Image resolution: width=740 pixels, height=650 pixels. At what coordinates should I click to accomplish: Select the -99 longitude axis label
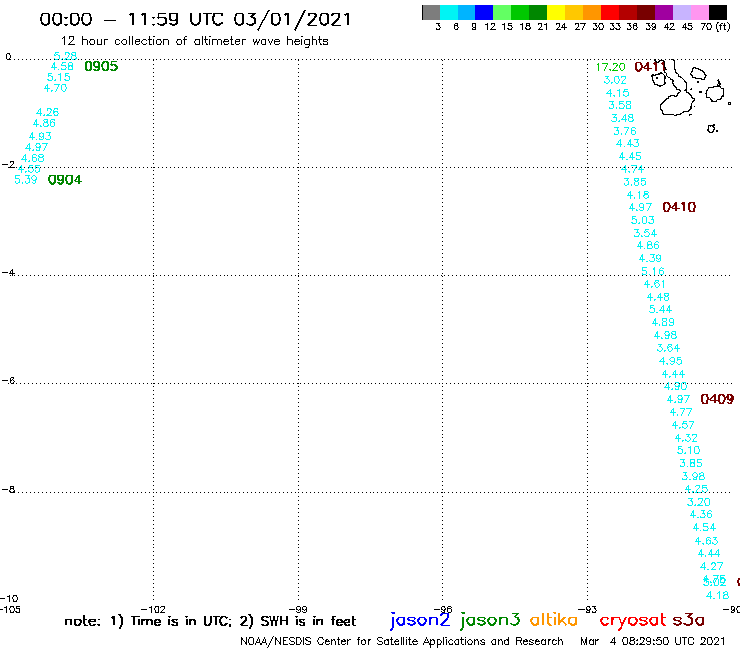[298, 609]
